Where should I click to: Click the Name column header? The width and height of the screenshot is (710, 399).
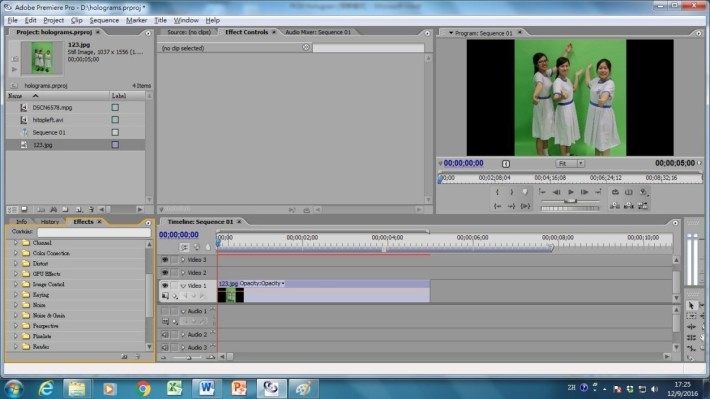58,96
